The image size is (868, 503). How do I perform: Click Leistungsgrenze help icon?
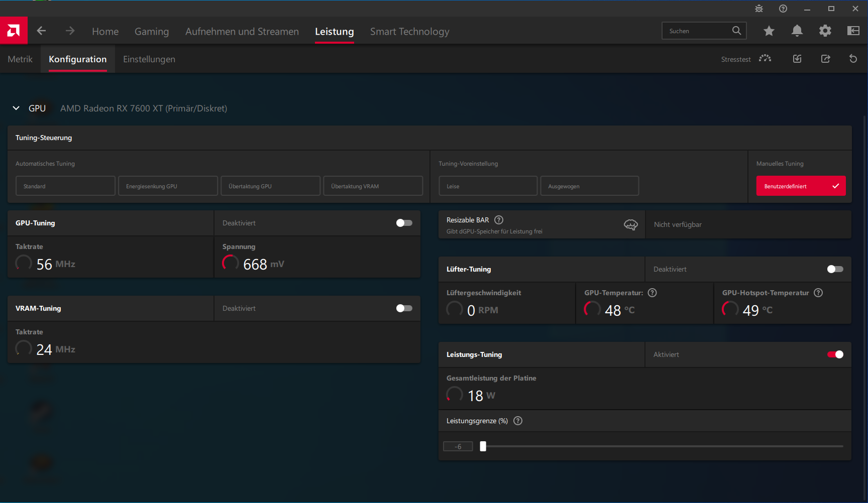pyautogui.click(x=518, y=421)
